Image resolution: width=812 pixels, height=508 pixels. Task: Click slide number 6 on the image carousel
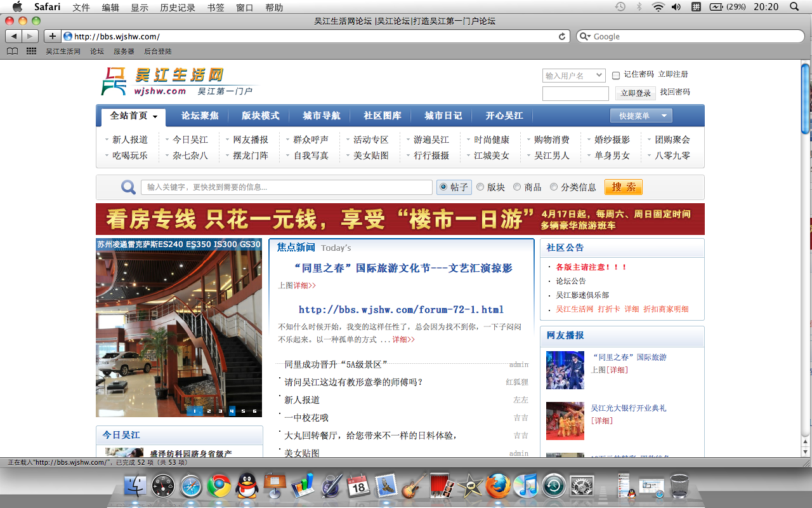point(255,411)
